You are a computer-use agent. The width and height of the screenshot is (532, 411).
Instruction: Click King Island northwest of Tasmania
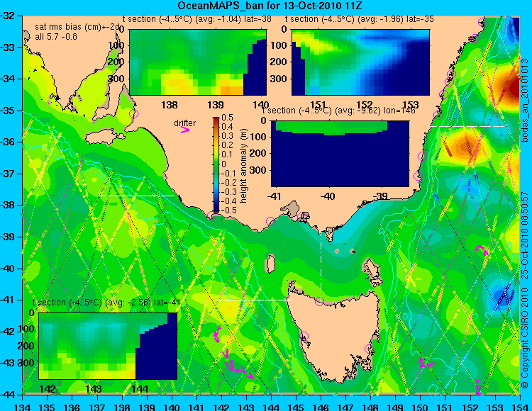(270, 264)
